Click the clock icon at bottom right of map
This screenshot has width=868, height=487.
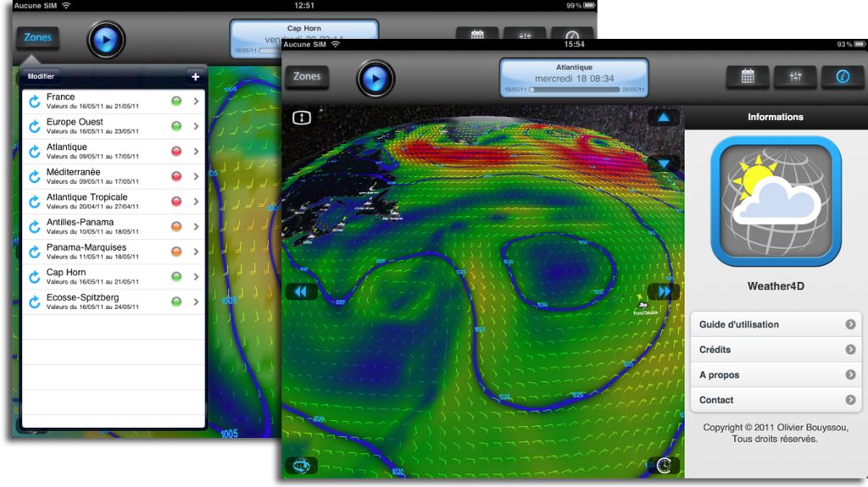(x=664, y=466)
